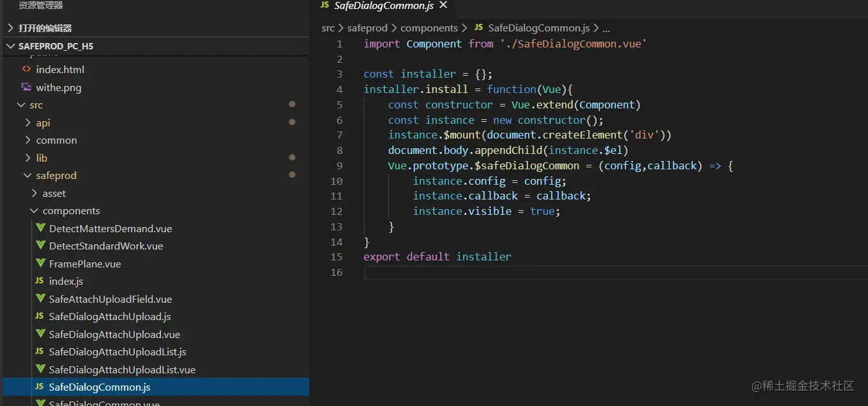
Task: Click 'instance.visible = true;' code line
Action: click(487, 211)
